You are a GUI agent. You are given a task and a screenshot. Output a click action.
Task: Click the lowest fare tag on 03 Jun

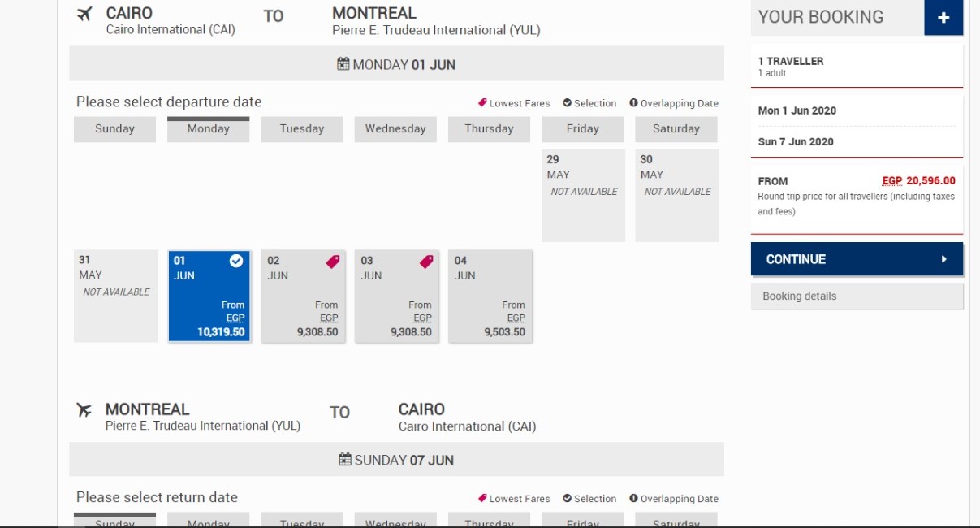(x=426, y=262)
